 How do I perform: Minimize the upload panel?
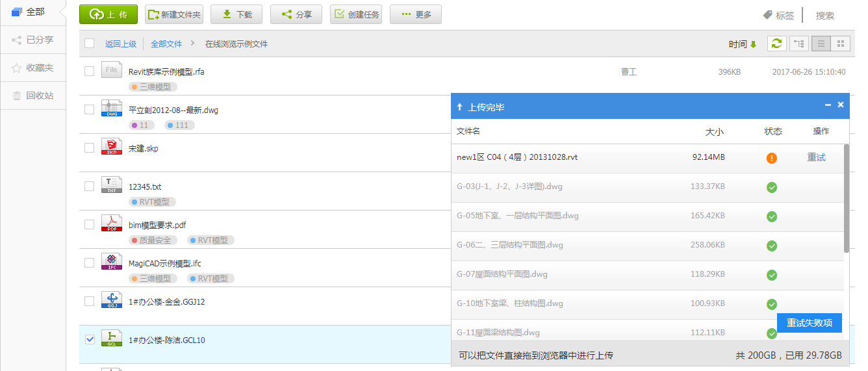tap(828, 105)
